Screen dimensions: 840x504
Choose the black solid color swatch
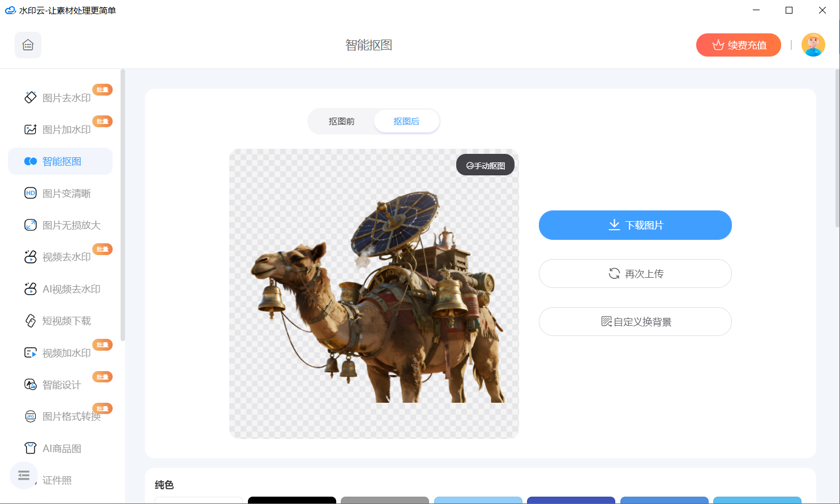[x=292, y=500]
